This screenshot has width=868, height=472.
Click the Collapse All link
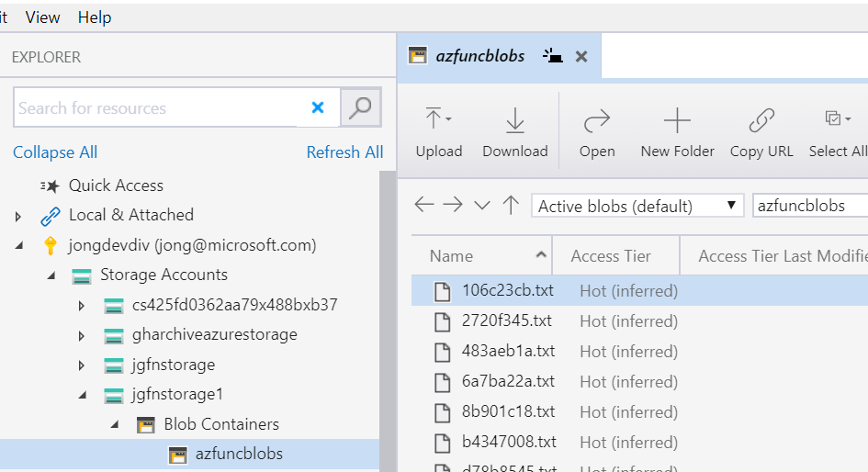point(55,152)
